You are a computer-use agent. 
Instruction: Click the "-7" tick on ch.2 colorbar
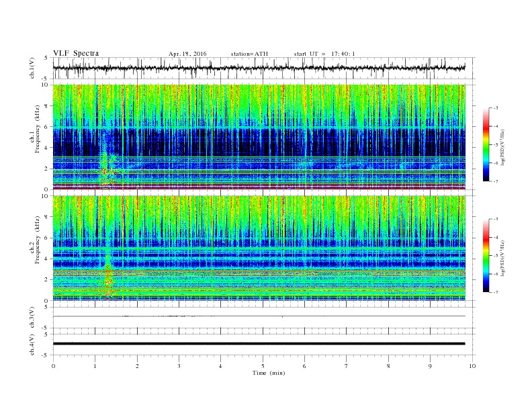tap(496, 292)
